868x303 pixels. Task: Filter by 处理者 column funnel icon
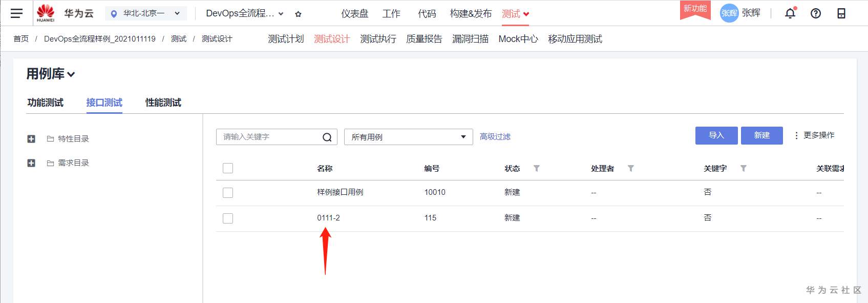[x=630, y=168]
